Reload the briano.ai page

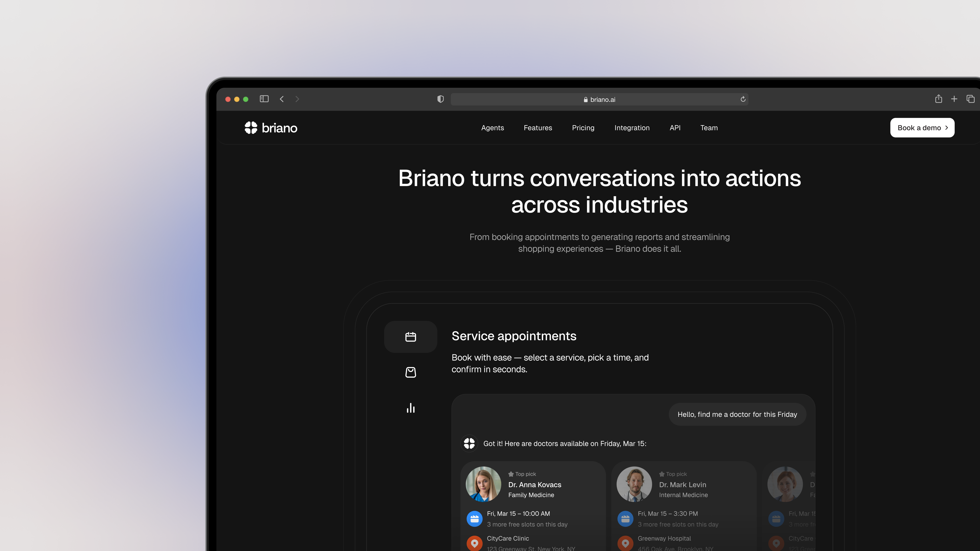tap(743, 99)
